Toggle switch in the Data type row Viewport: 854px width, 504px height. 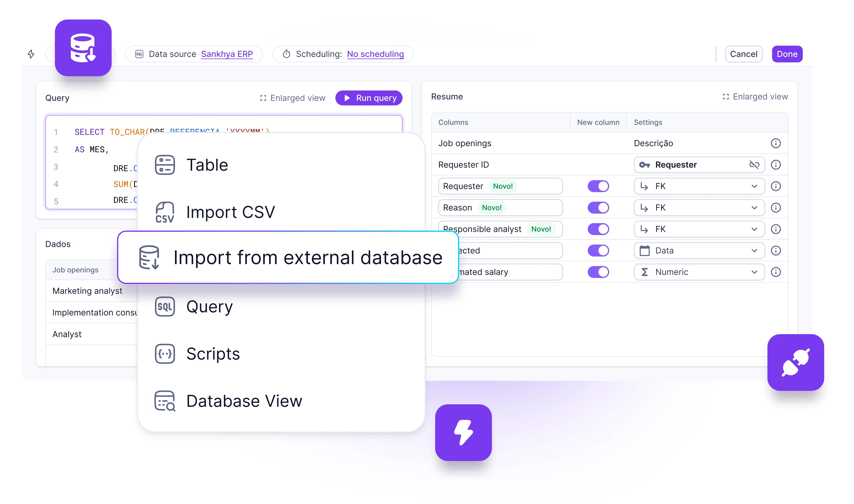coord(598,251)
